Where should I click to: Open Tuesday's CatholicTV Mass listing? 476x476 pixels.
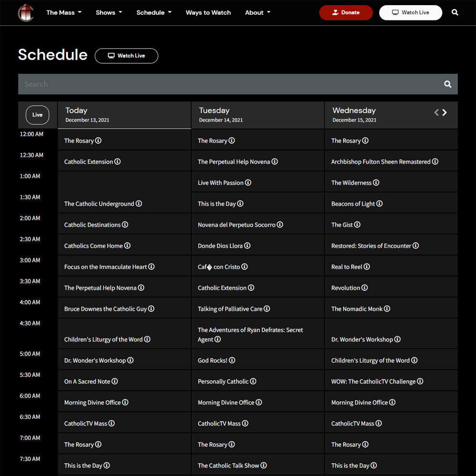coord(219,424)
